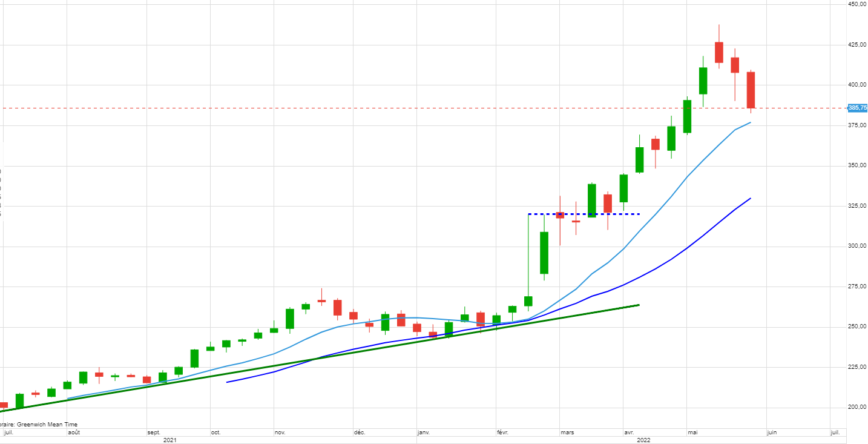Click the Greenwich Mean Time timezone label
Image resolution: width=868 pixels, height=444 pixels.
click(40, 425)
